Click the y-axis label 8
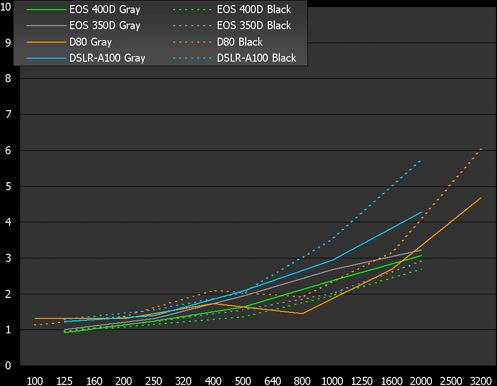Image resolution: width=497 pixels, height=386 pixels. coord(8,78)
